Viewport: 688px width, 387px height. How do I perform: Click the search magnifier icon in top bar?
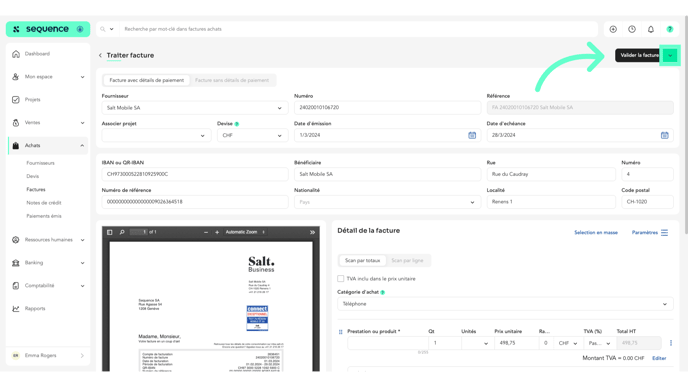103,29
